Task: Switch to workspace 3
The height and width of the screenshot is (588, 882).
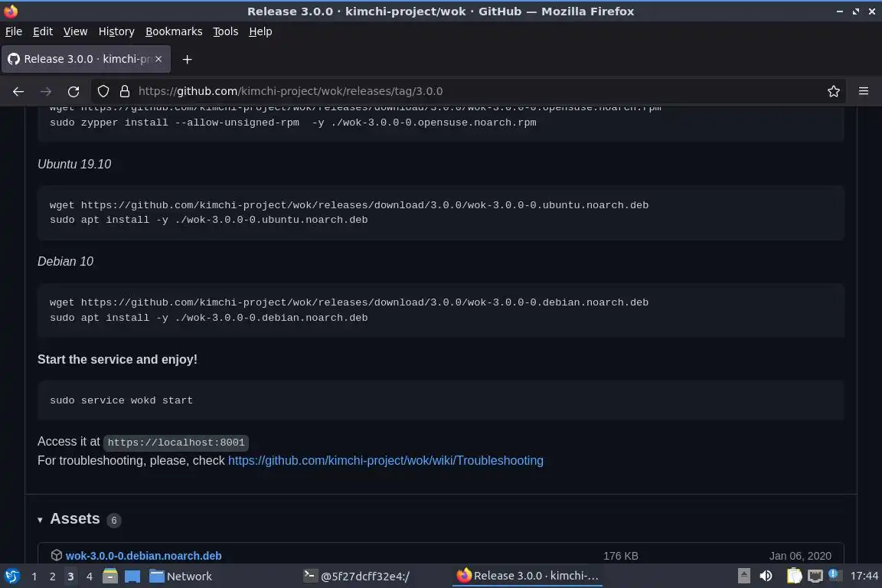Action: click(x=70, y=577)
